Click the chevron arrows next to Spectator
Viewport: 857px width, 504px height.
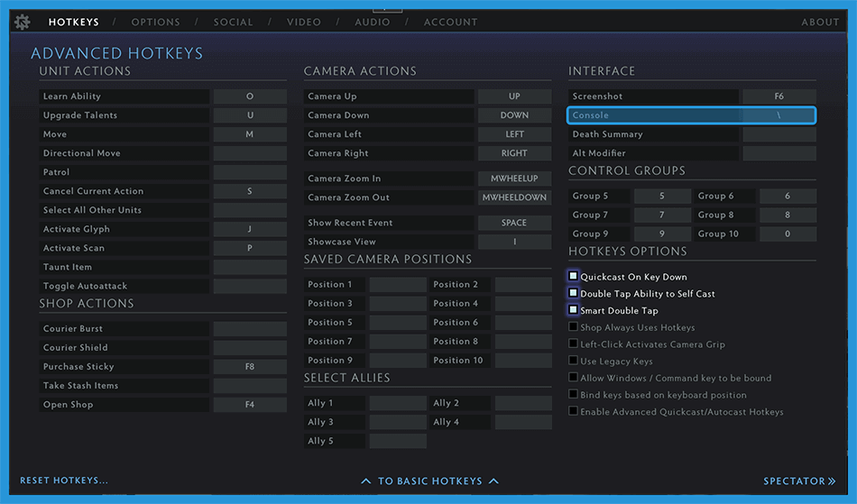[832, 481]
